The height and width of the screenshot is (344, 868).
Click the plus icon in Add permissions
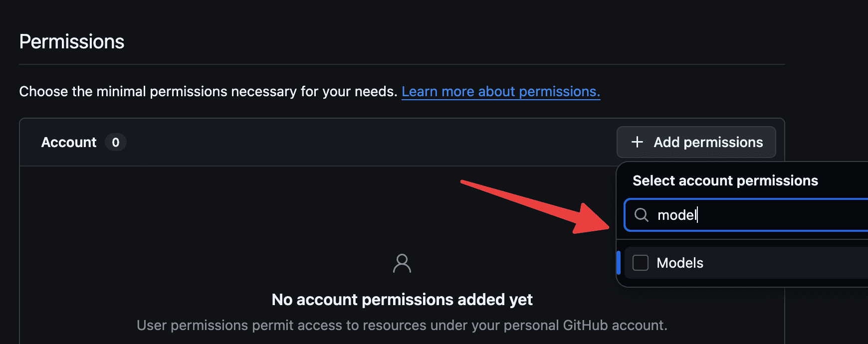click(x=637, y=142)
